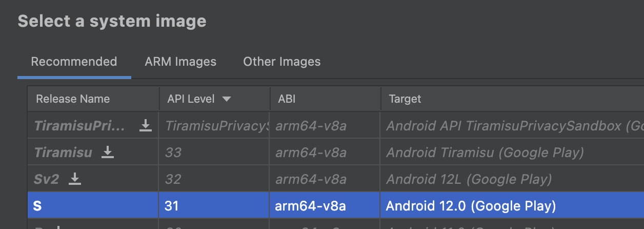Toggle the API Level sort arrow
This screenshot has width=644, height=229.
pos(227,99)
